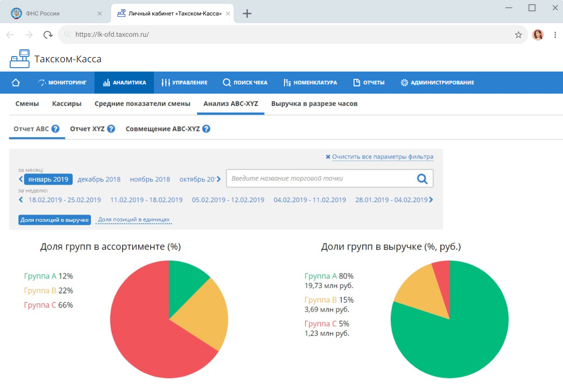The height and width of the screenshot is (392, 563).
Task: Switch to Доля позиций в единицах
Action: (x=134, y=220)
